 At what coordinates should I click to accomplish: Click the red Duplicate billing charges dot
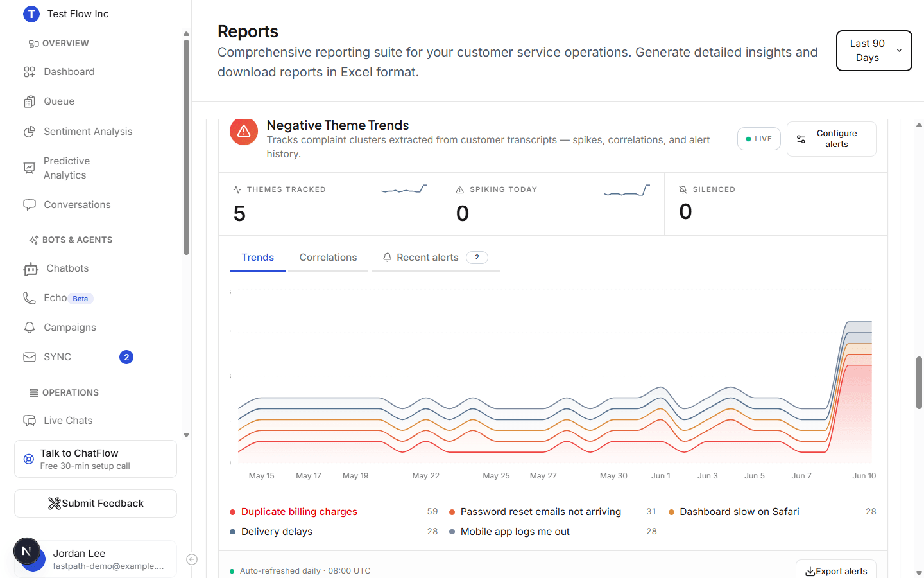click(233, 512)
